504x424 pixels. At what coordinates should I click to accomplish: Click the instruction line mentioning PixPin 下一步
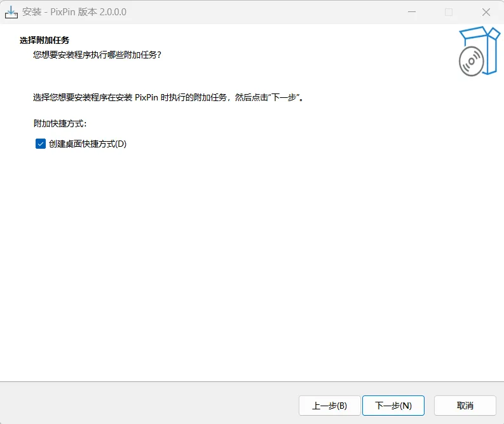[168, 97]
